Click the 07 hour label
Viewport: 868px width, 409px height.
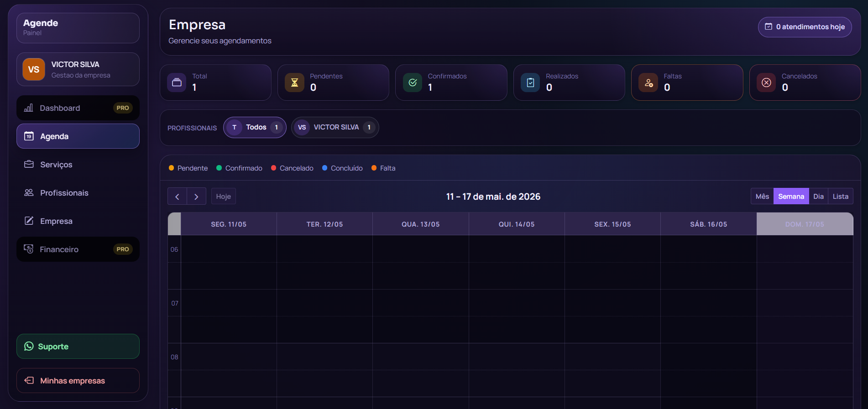[x=175, y=303]
